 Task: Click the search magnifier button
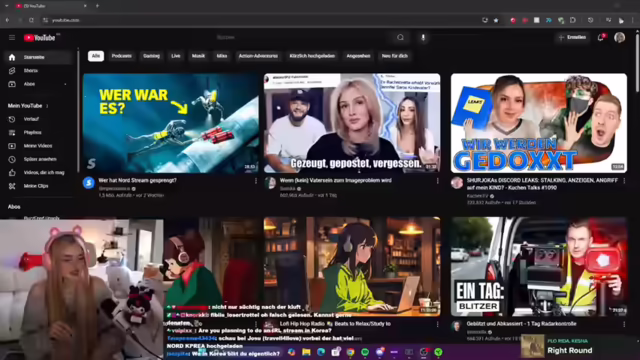pyautogui.click(x=400, y=38)
